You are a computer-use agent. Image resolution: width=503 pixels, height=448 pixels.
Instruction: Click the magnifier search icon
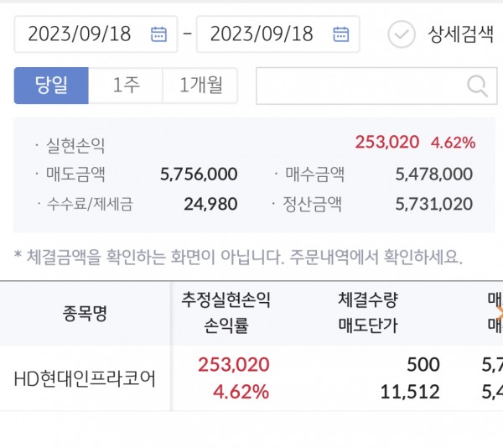[476, 86]
